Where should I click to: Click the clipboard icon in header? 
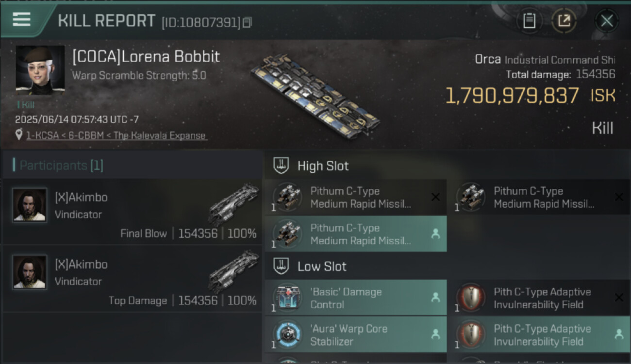[x=529, y=21]
